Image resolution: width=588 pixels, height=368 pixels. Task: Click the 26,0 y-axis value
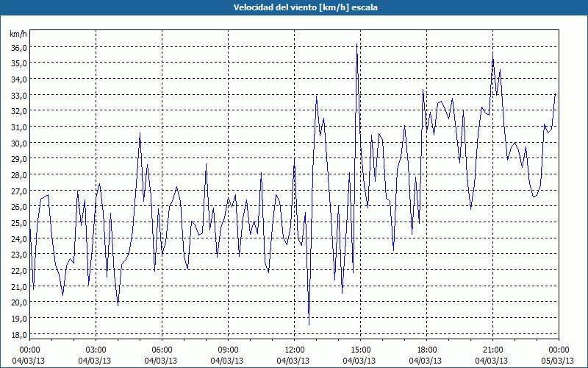coord(18,207)
